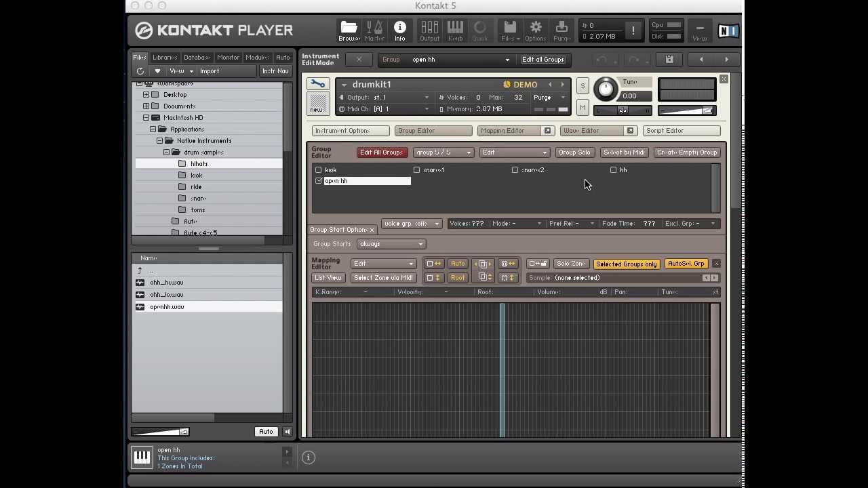Click the Instrument Options button

click(x=350, y=131)
